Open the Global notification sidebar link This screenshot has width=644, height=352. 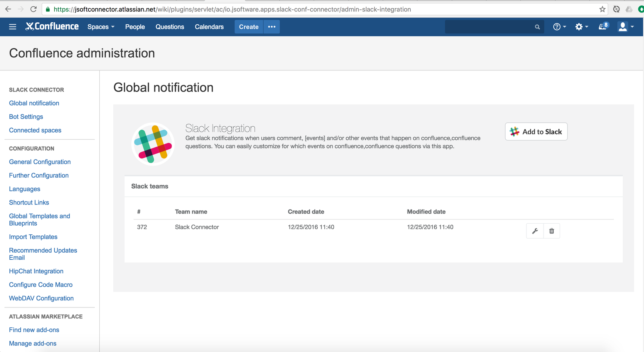34,103
